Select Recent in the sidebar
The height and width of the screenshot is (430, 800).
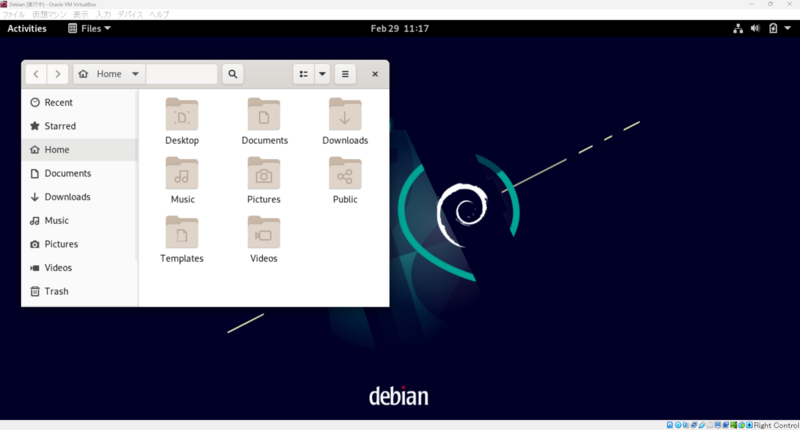(80, 103)
